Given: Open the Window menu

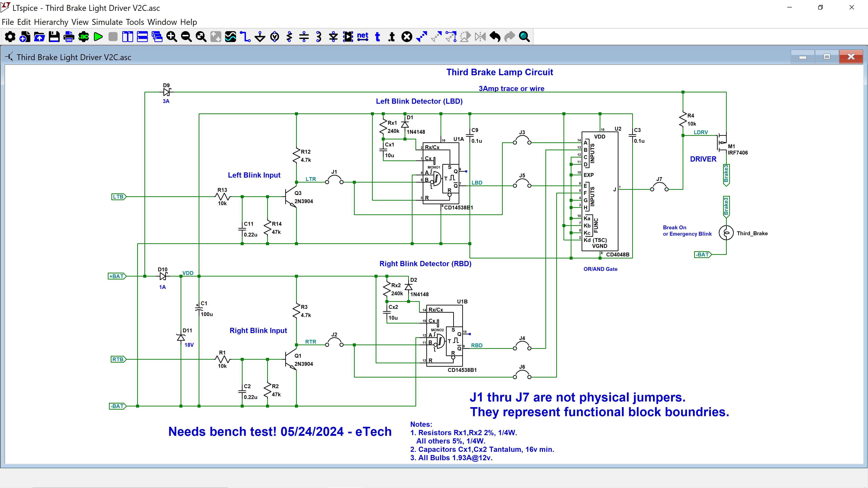Looking at the screenshot, I should (x=162, y=22).
